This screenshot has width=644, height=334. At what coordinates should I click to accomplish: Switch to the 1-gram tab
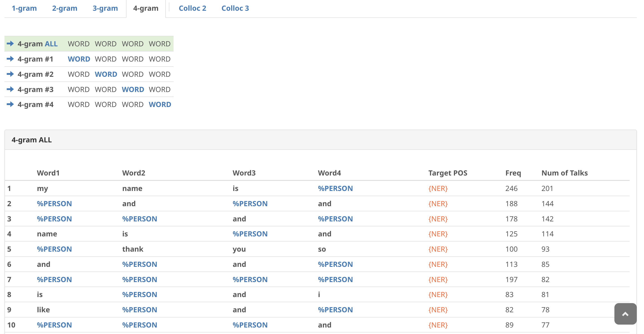(24, 8)
